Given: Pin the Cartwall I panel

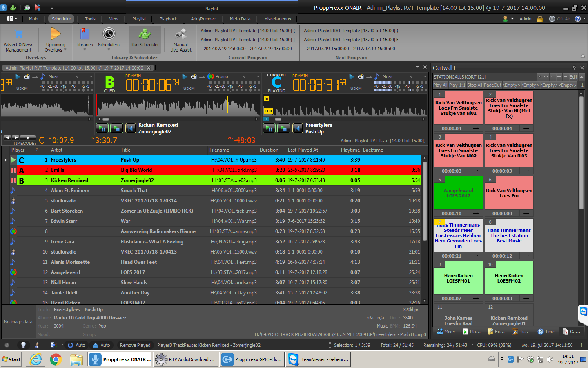Looking at the screenshot, I should tap(574, 68).
